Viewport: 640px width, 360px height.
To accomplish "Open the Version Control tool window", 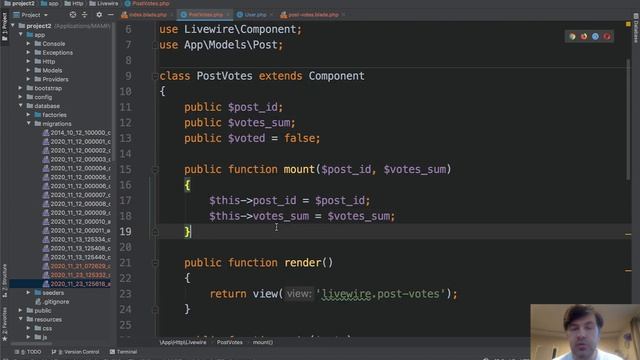I will (x=76, y=352).
